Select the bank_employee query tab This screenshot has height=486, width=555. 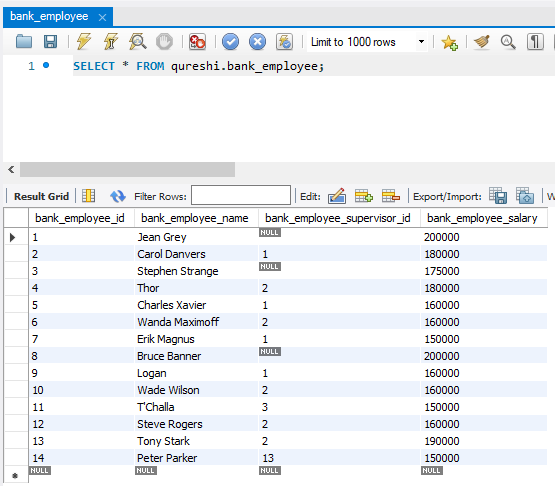58,17
